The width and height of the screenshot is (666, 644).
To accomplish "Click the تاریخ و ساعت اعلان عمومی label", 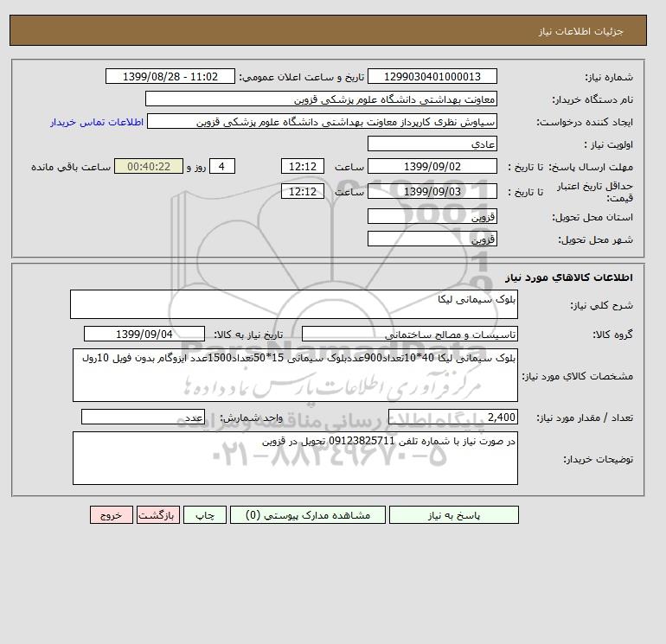I will (302, 77).
